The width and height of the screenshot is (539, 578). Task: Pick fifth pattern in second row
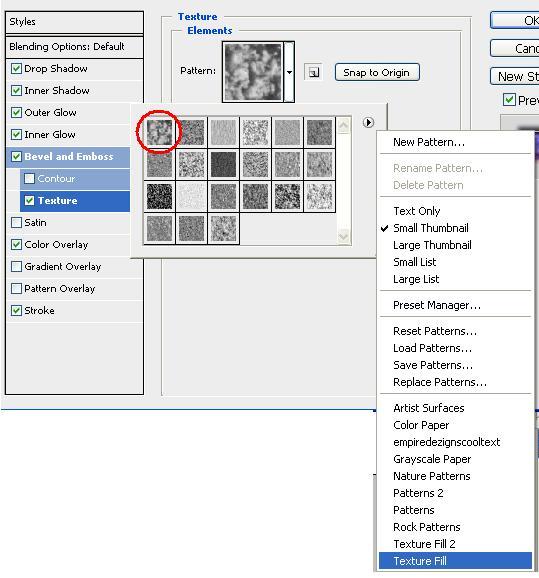pos(288,164)
